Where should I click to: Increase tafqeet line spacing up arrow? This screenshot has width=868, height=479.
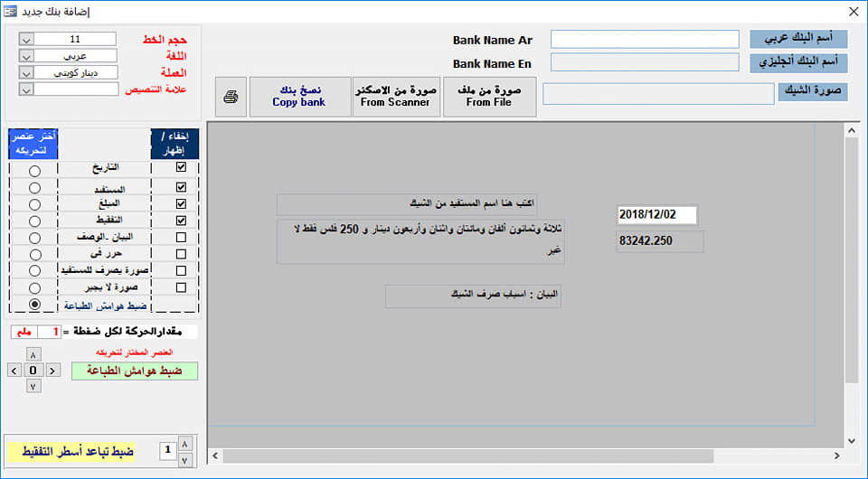184,444
